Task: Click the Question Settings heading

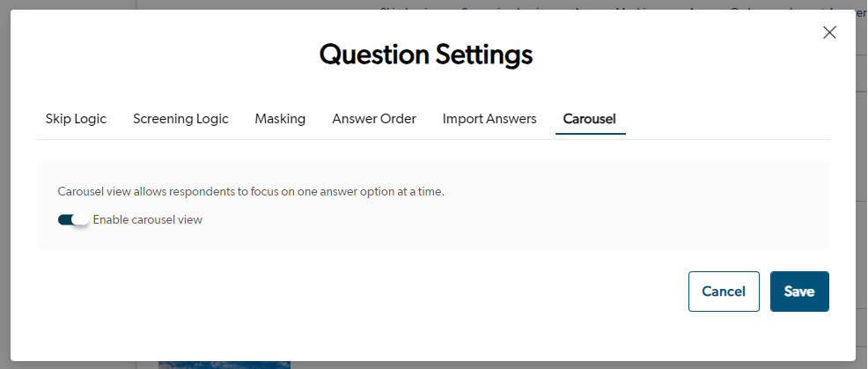Action: pyautogui.click(x=426, y=55)
